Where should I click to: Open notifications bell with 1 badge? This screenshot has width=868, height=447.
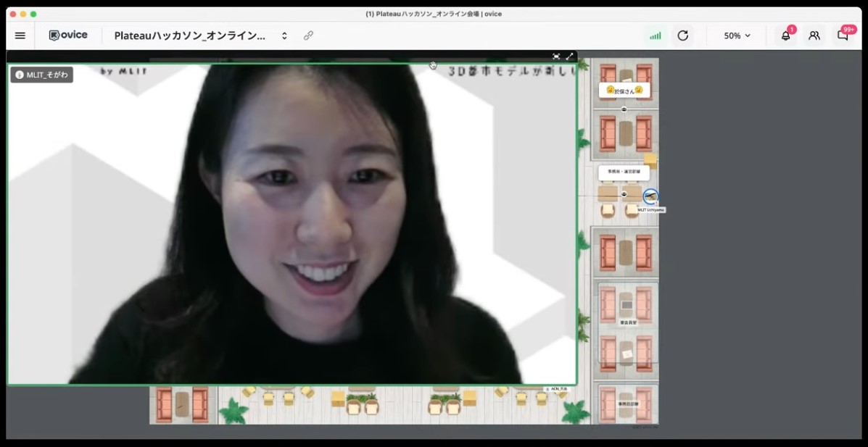click(785, 35)
